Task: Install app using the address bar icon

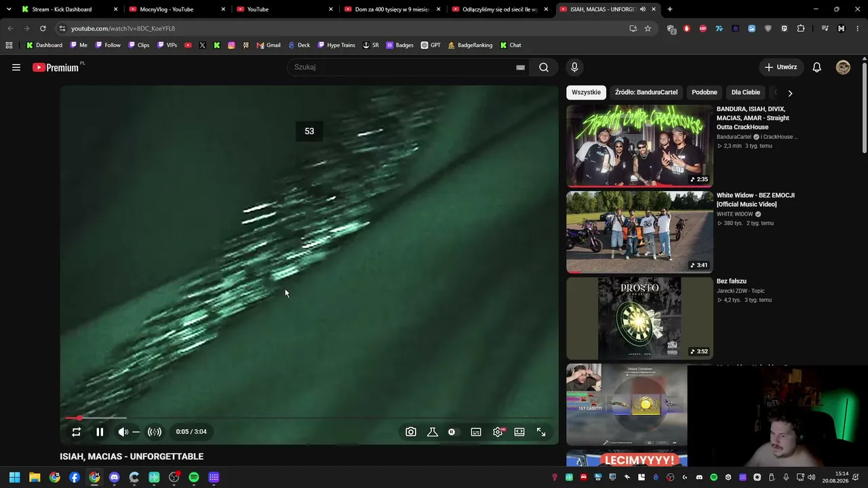Action: coord(633,28)
